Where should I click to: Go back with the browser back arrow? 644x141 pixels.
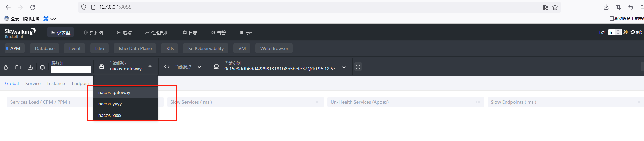8,7
